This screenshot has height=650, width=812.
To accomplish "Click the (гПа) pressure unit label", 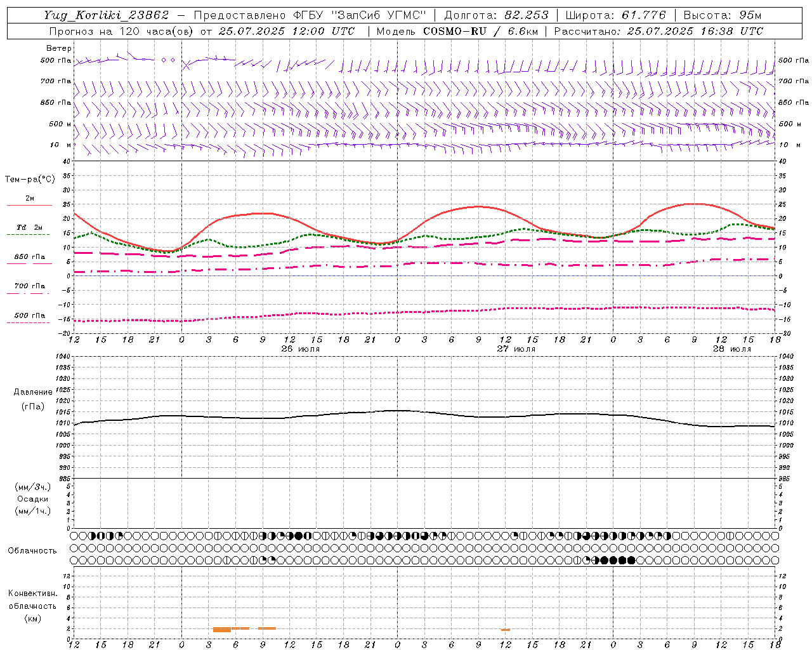I will coord(33,407).
